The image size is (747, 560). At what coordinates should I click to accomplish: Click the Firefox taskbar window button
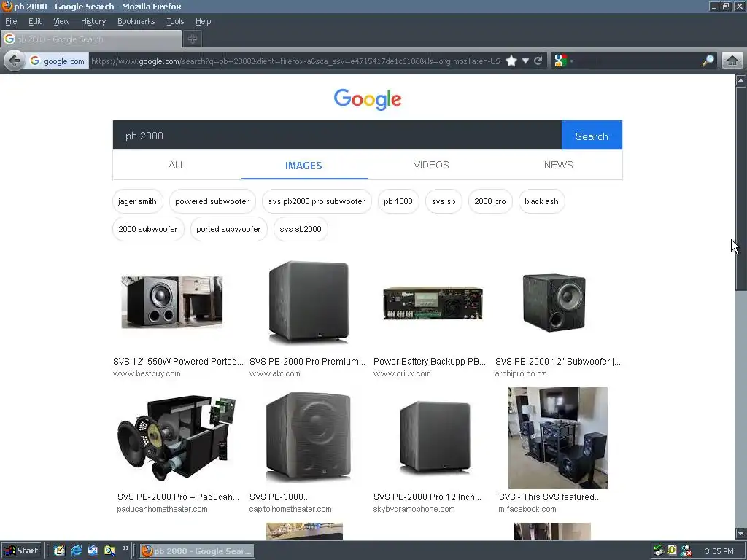(x=197, y=551)
